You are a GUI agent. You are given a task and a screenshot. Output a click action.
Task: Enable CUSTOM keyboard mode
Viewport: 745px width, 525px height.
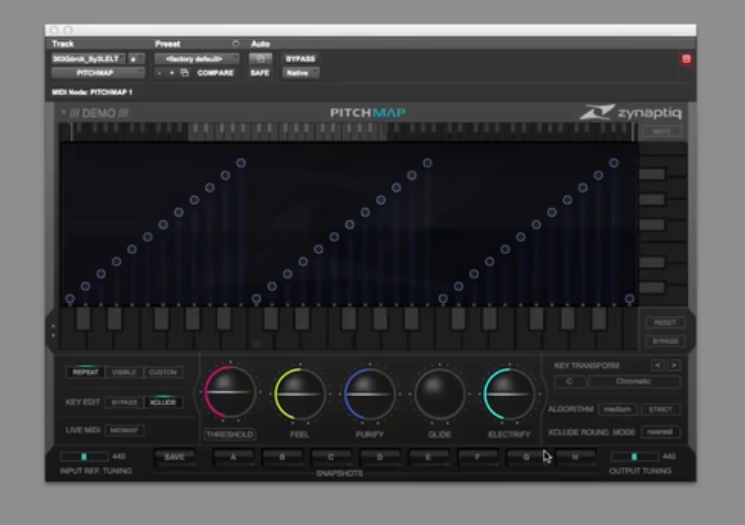[162, 372]
